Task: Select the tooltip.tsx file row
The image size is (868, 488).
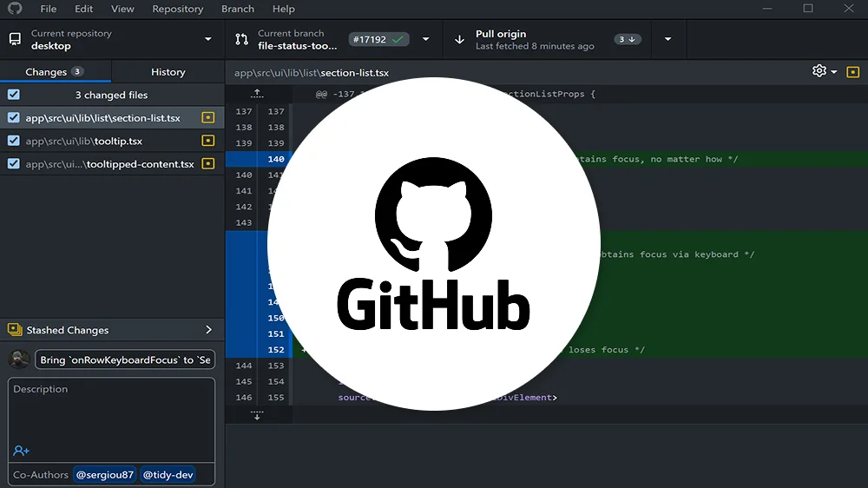Action: click(112, 141)
